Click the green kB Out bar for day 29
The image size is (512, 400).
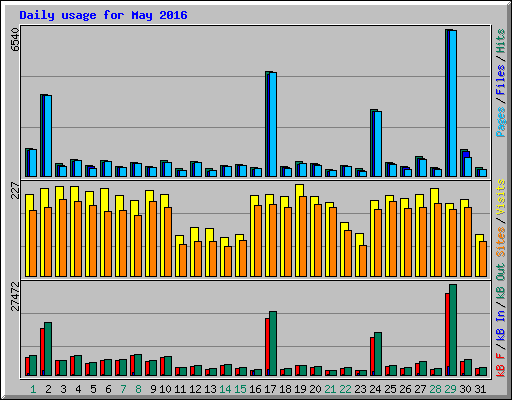click(453, 330)
